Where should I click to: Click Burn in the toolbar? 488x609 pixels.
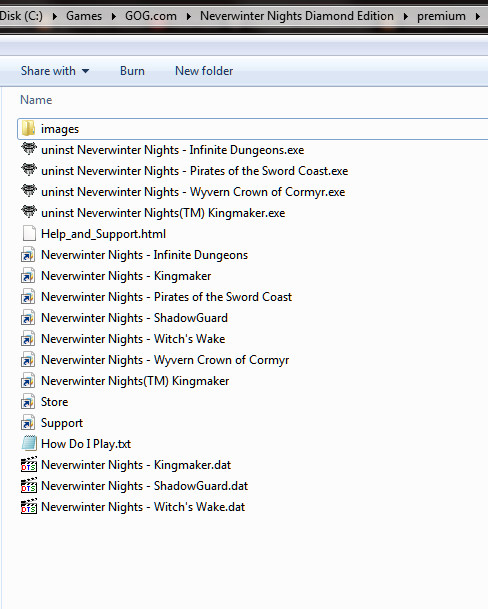[132, 71]
